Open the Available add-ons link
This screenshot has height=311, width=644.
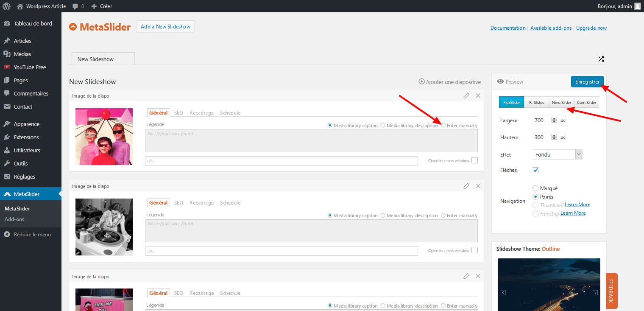point(551,28)
